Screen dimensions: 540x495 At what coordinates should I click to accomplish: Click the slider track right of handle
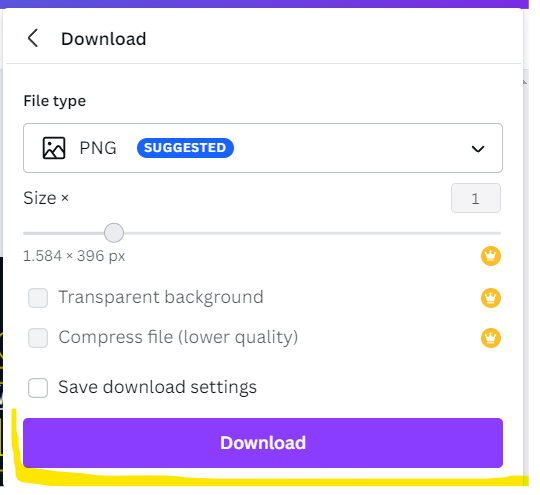click(x=312, y=233)
